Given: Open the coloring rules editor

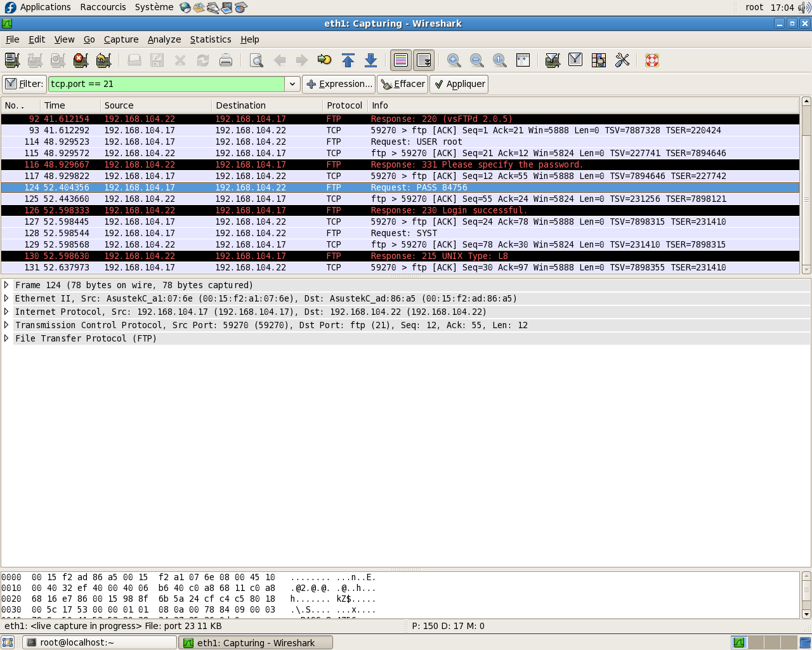Looking at the screenshot, I should (x=599, y=60).
